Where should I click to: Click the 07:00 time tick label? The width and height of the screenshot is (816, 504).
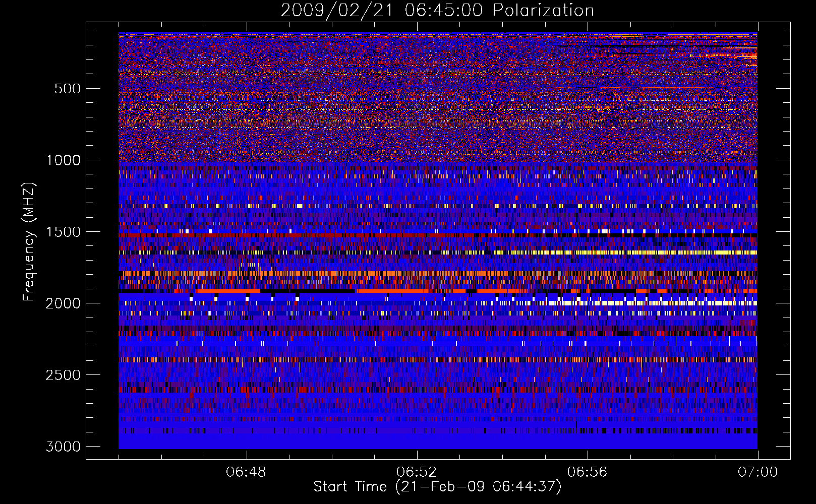pyautogui.click(x=757, y=472)
